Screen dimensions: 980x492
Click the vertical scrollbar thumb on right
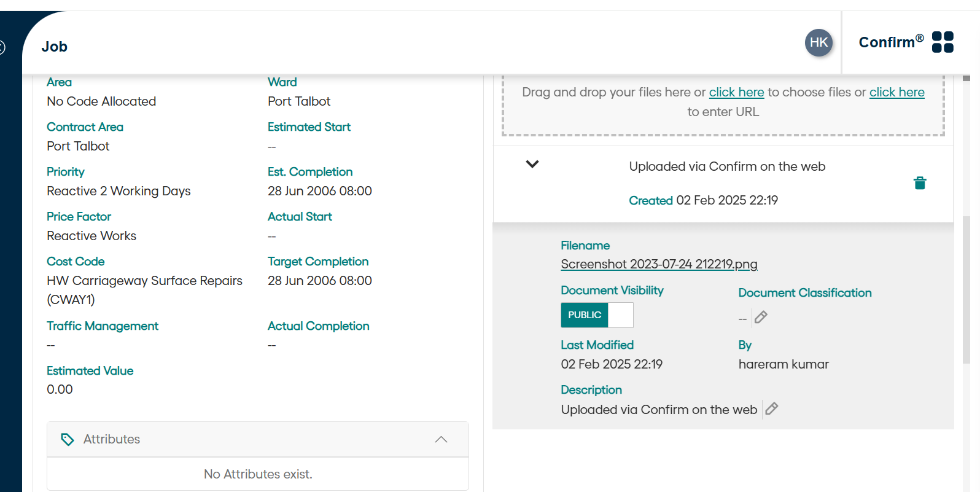[966, 289]
